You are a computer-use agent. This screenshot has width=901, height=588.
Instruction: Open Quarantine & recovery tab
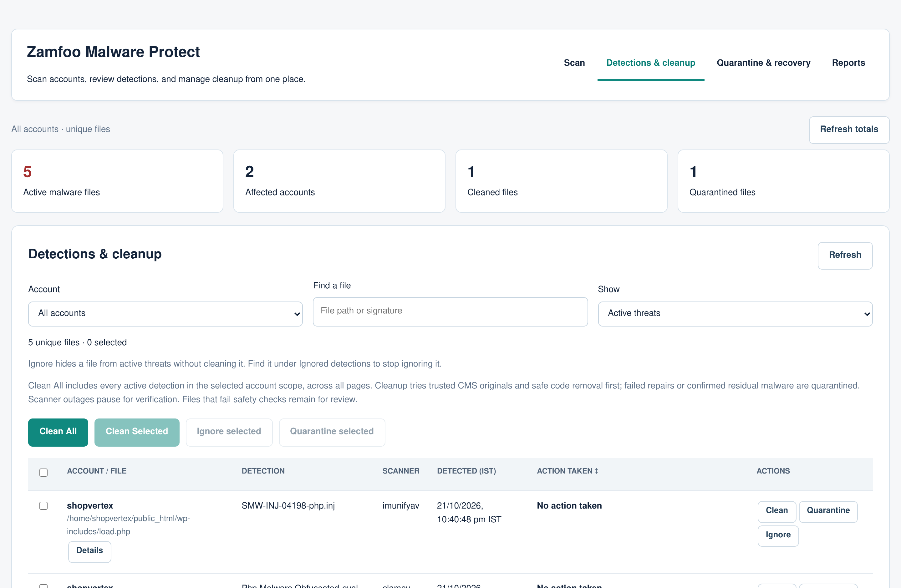click(763, 63)
